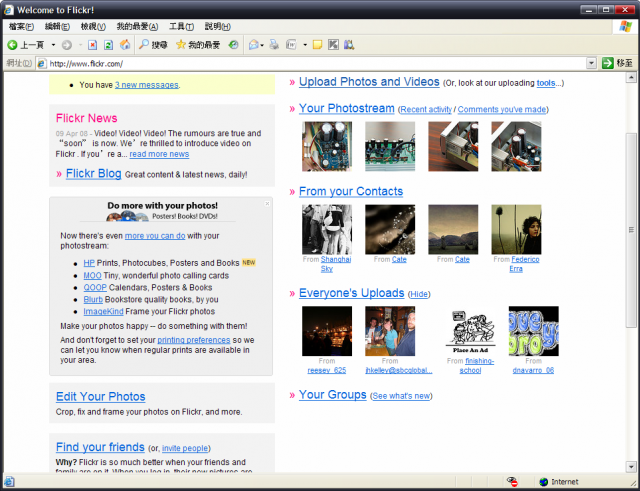This screenshot has width=640, height=491.
Task: Click the edit document toolbar icon
Action: (x=291, y=45)
